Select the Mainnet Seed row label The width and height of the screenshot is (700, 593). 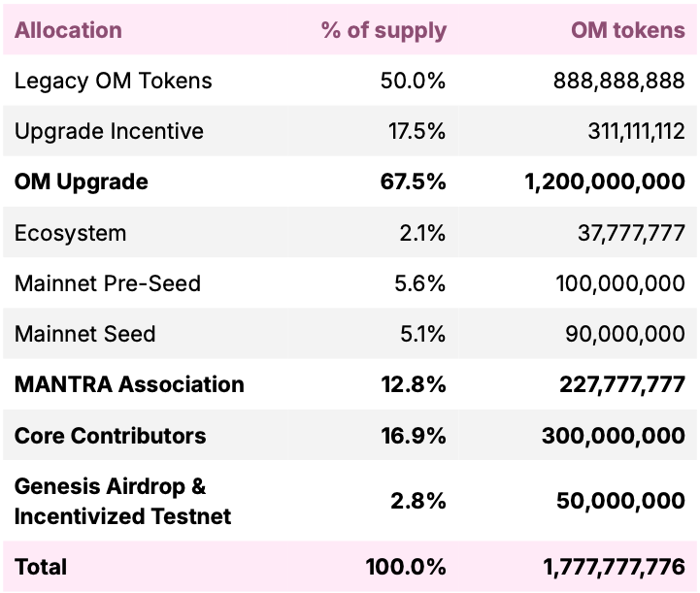85,334
